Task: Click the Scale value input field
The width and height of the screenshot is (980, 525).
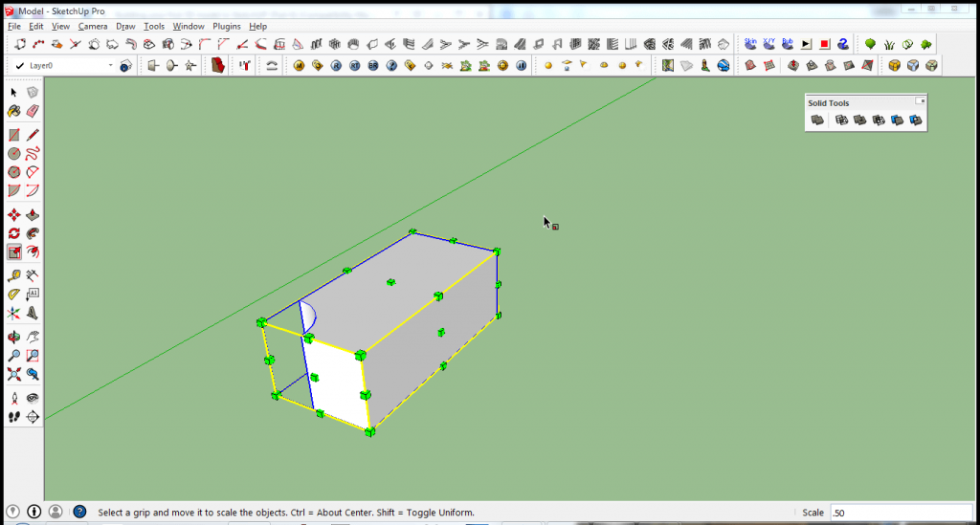Action: [902, 513]
